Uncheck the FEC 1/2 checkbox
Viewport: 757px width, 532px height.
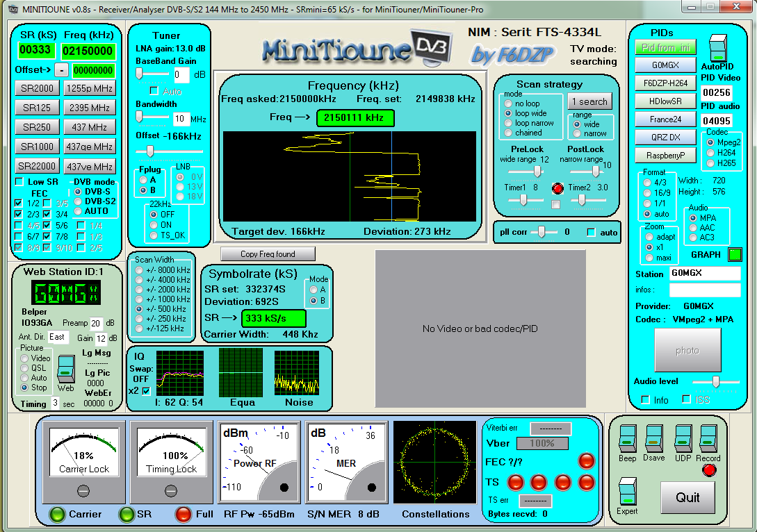pos(18,203)
